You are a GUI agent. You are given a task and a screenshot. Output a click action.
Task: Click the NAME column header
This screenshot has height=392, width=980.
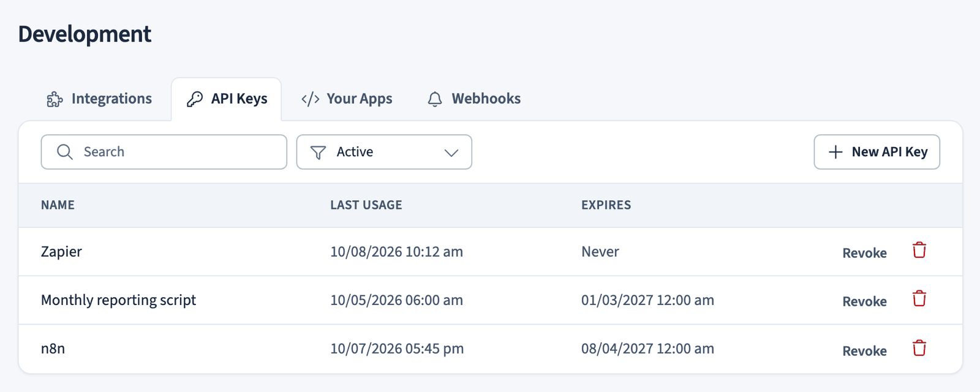point(58,205)
